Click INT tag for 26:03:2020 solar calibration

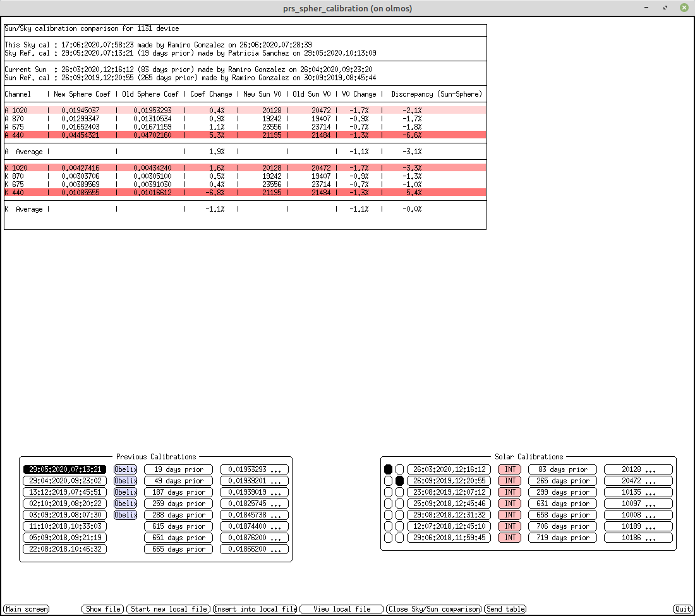[x=510, y=469]
